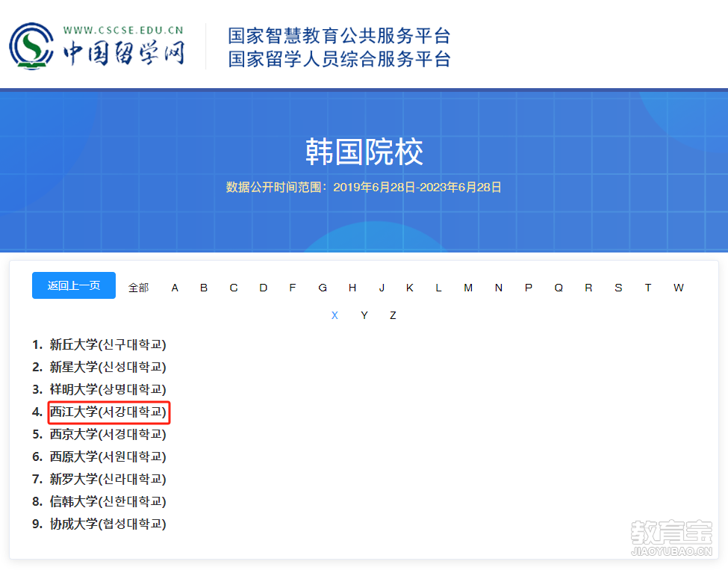This screenshot has height=573, width=728.
Task: Click the WWW.CSCSE.EDU.CN address text
Action: click(123, 30)
